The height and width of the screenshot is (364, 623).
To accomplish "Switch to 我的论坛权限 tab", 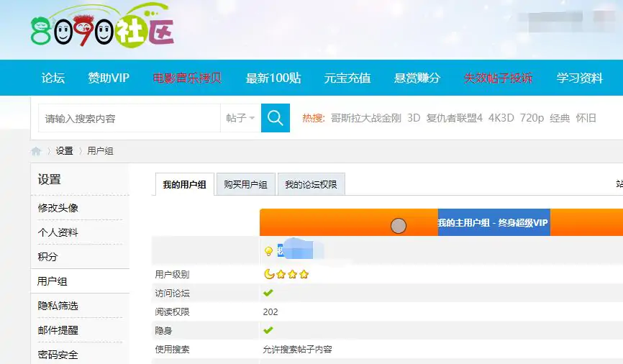I will [311, 184].
